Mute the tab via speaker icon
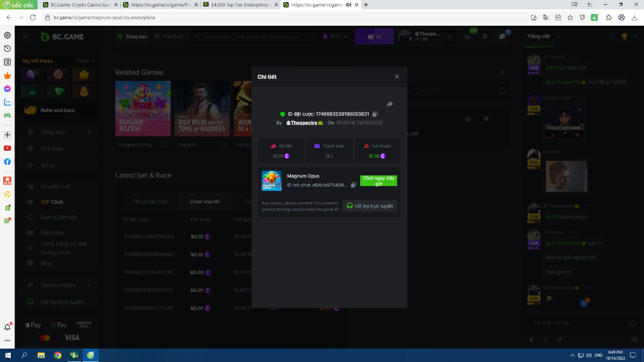 coord(348,5)
